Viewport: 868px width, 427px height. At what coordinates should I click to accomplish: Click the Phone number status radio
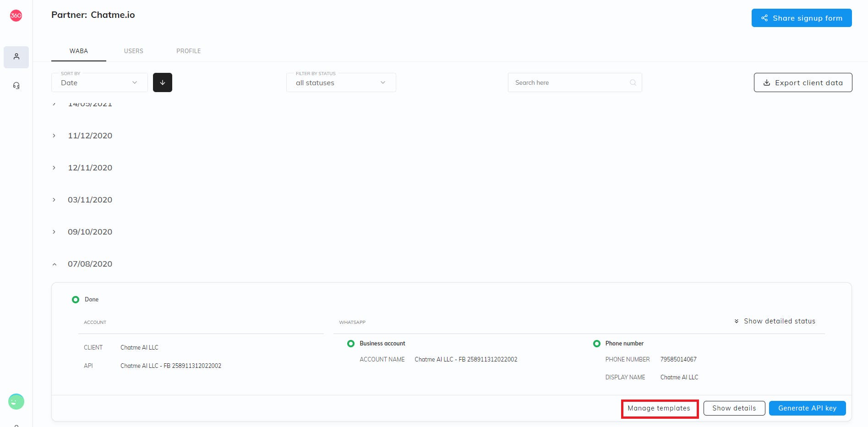click(x=597, y=343)
